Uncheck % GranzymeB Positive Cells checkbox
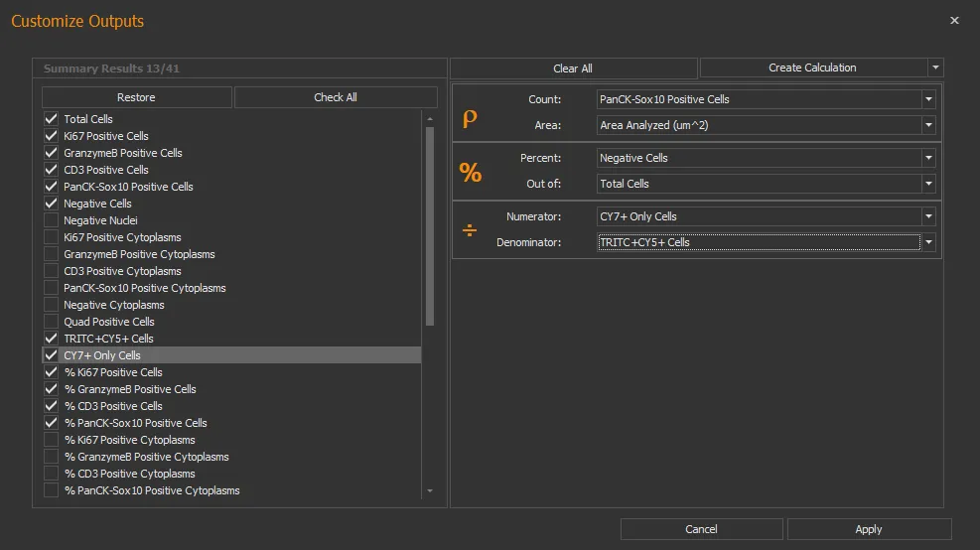This screenshot has height=550, width=980. (52, 389)
